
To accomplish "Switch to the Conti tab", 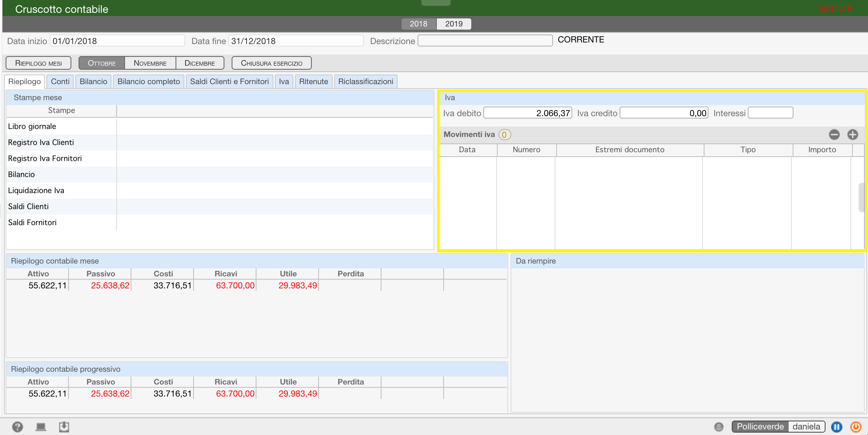I will coord(60,82).
